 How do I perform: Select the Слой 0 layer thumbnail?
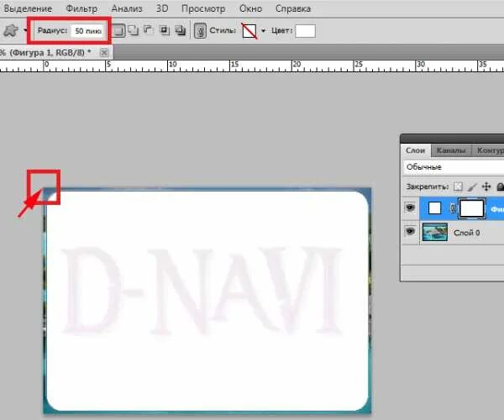point(434,232)
